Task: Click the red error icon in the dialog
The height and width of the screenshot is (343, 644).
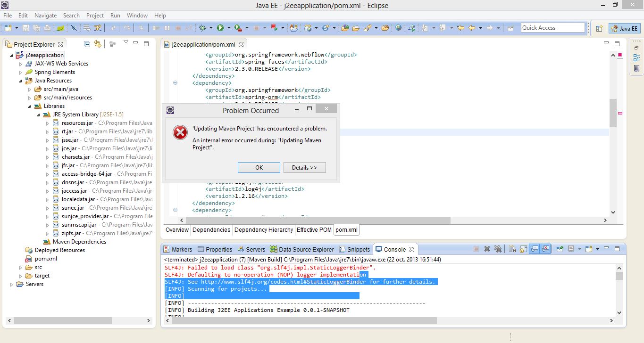Action: point(180,133)
